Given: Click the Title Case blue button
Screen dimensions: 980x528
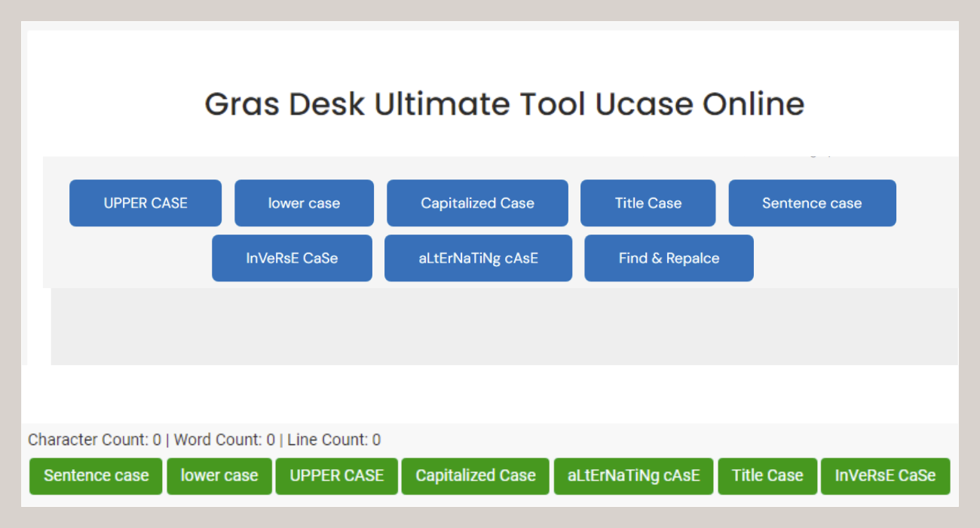Looking at the screenshot, I should pos(648,203).
